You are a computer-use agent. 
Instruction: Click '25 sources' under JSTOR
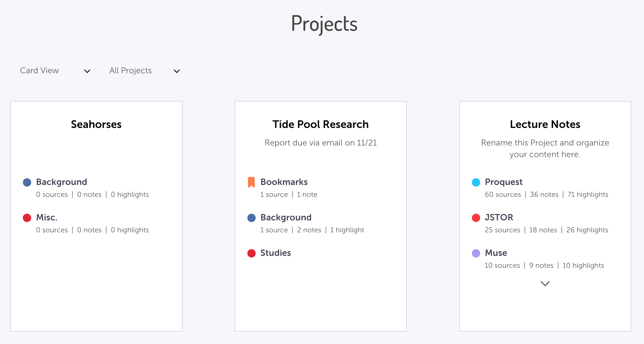tap(502, 230)
